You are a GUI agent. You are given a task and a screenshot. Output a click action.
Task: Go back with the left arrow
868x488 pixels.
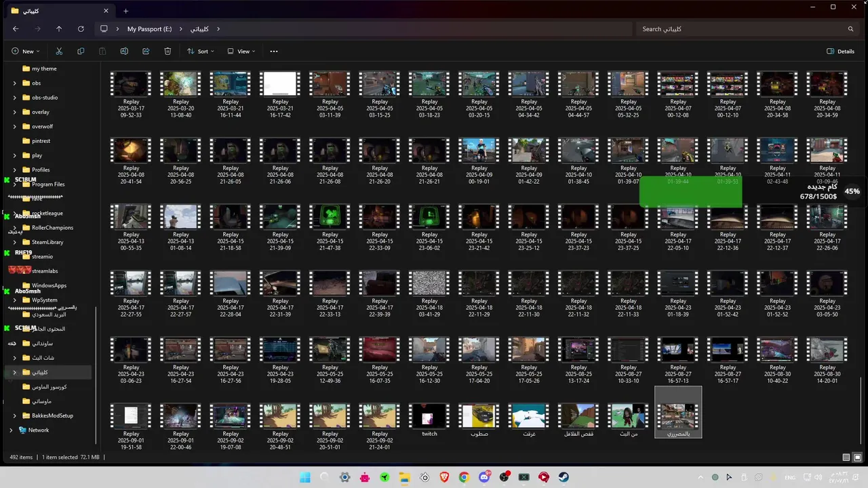(x=16, y=29)
